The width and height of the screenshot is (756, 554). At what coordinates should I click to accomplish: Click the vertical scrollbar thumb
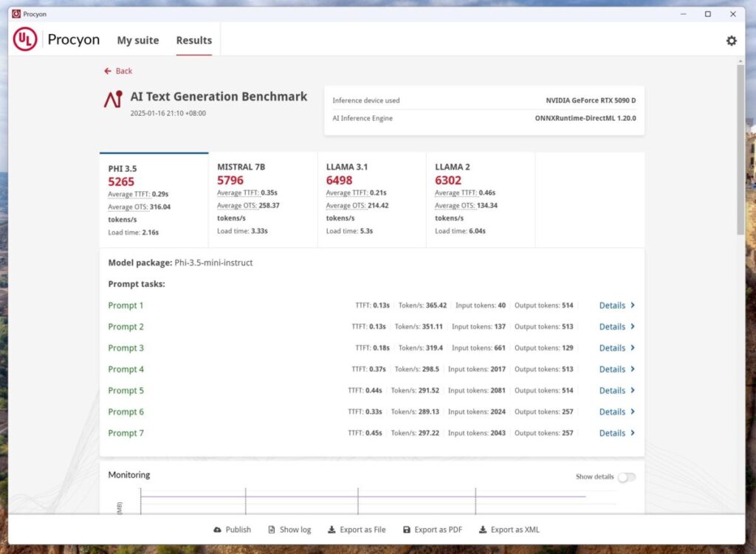pos(740,149)
